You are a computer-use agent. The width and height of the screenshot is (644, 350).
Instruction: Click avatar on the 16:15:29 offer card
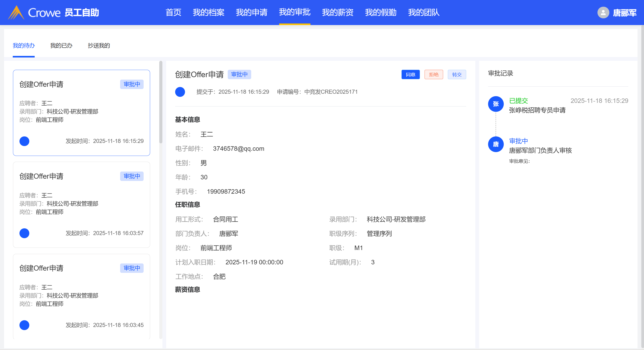(x=24, y=141)
